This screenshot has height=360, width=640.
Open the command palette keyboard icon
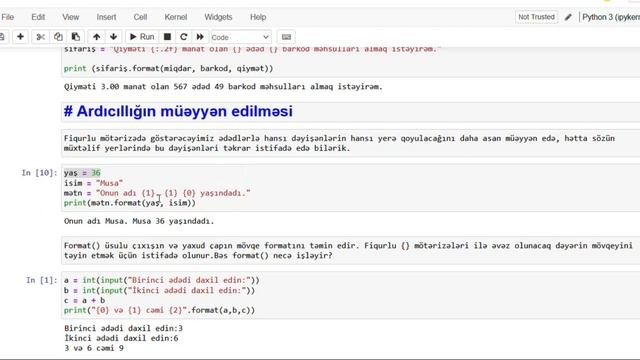286,37
